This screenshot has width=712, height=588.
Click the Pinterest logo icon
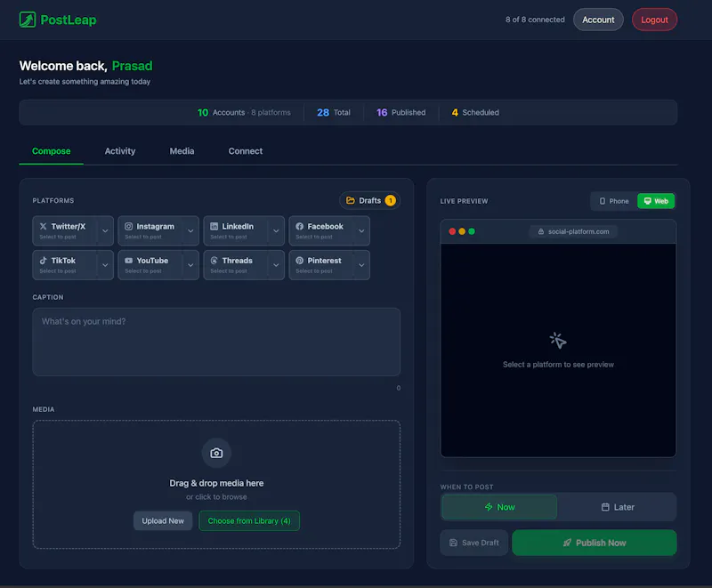click(300, 261)
